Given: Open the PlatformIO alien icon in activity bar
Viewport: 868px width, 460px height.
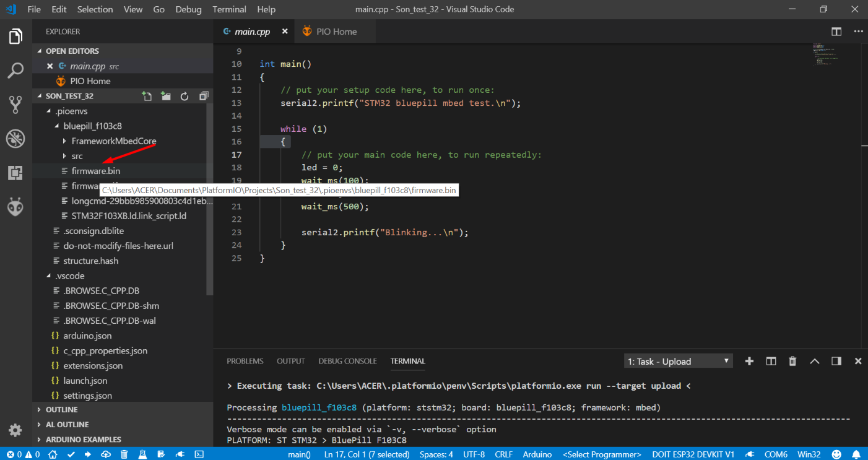Looking at the screenshot, I should [15, 207].
